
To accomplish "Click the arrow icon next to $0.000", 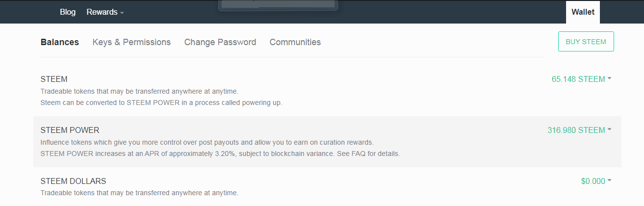I will tap(609, 180).
